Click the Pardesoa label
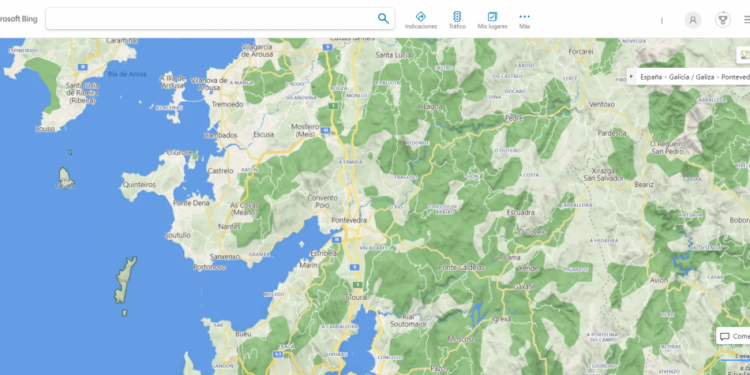 click(x=612, y=133)
